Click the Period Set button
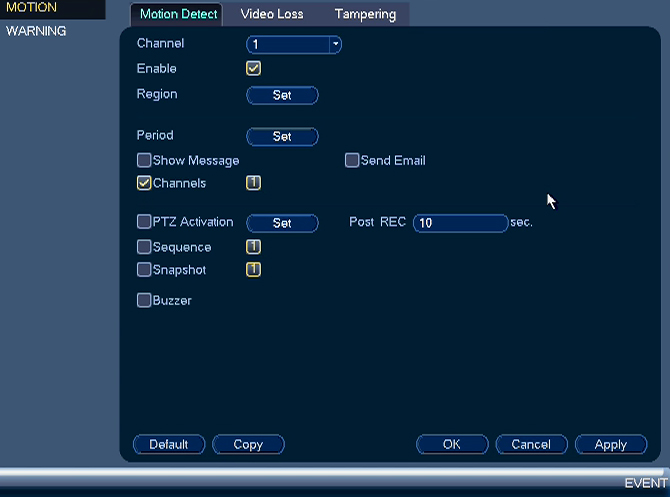Image resolution: width=670 pixels, height=497 pixels. (282, 137)
